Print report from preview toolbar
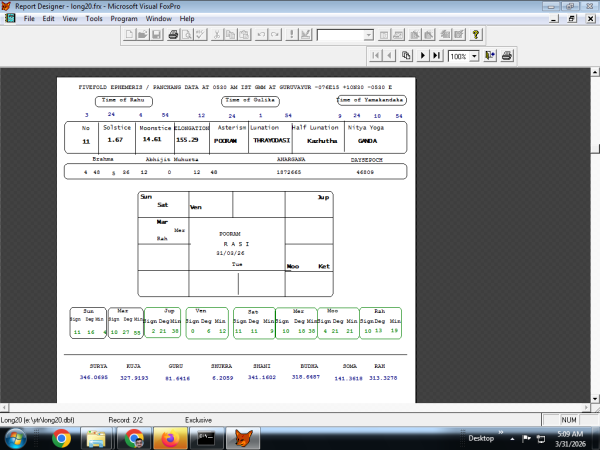Screen dimensions: 600x450 point(507,56)
